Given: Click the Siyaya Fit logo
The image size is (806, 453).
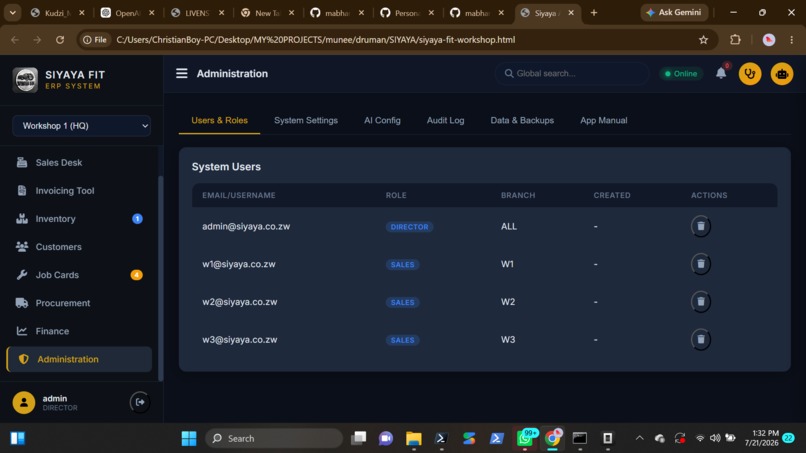Looking at the screenshot, I should (25, 80).
